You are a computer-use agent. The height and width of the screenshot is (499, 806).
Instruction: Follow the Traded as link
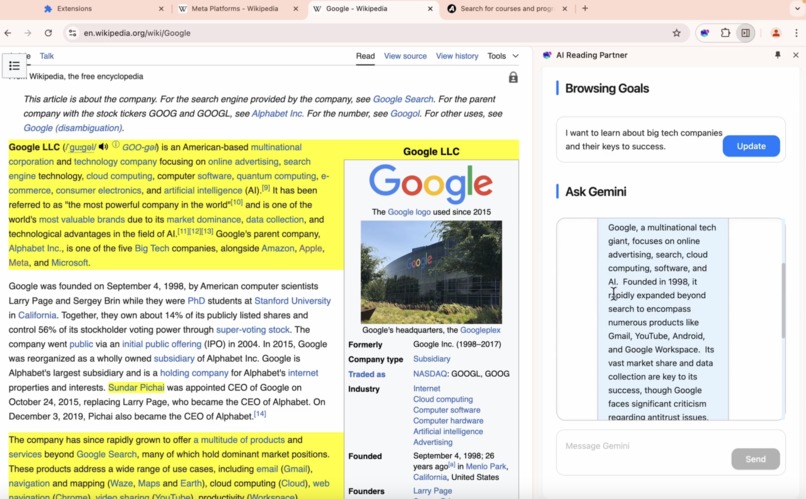(367, 374)
